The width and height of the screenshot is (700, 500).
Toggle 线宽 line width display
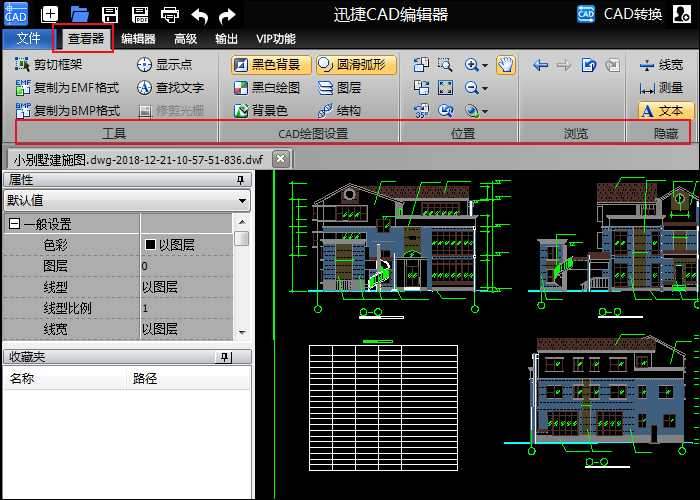[661, 65]
